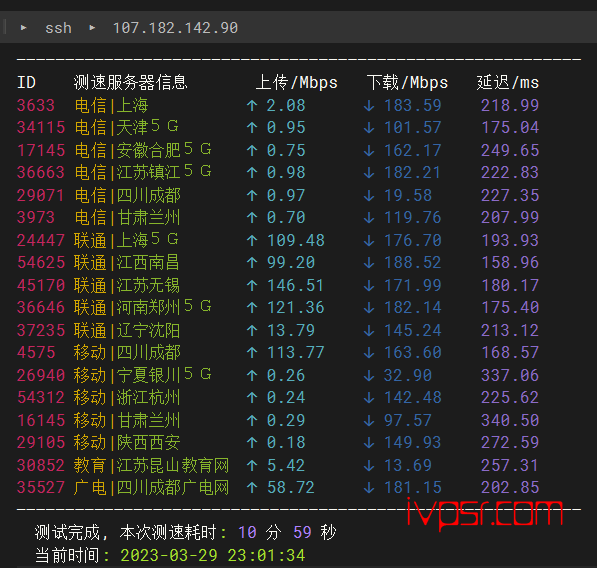Select 联通|江苏无锡 server entry

127,285
